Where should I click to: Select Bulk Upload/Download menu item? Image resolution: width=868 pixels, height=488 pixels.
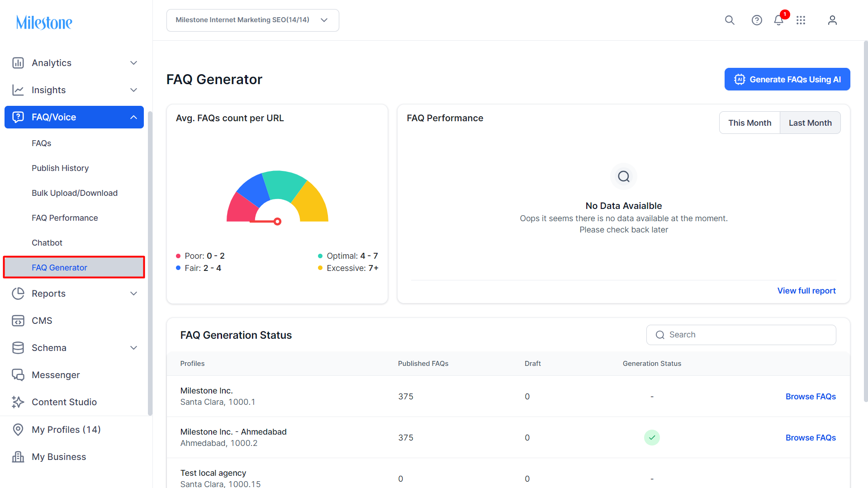point(75,193)
